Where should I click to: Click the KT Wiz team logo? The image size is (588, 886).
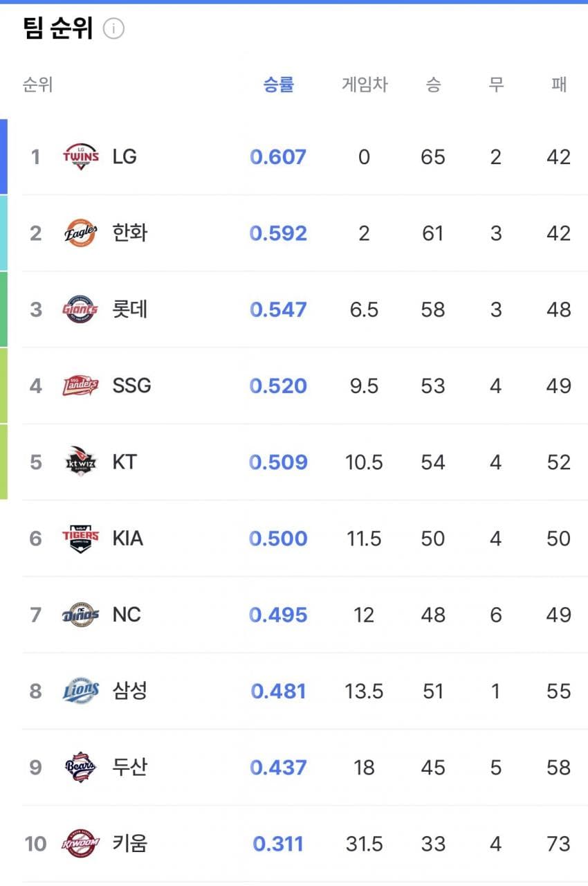click(81, 462)
